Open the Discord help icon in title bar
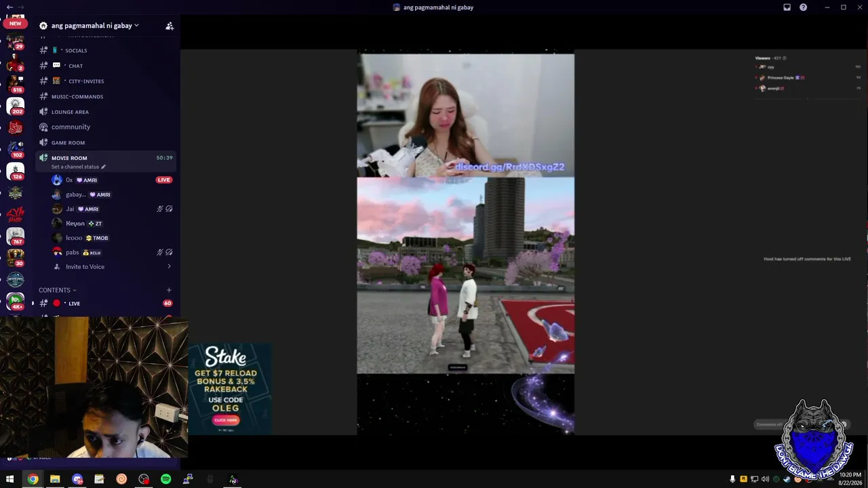The image size is (868, 488). click(804, 7)
